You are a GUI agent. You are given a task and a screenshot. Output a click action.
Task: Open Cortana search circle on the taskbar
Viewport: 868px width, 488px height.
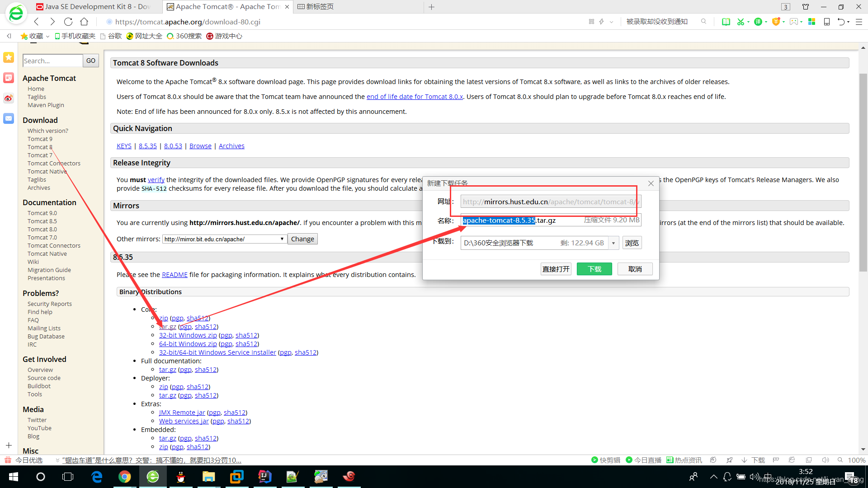(x=41, y=477)
